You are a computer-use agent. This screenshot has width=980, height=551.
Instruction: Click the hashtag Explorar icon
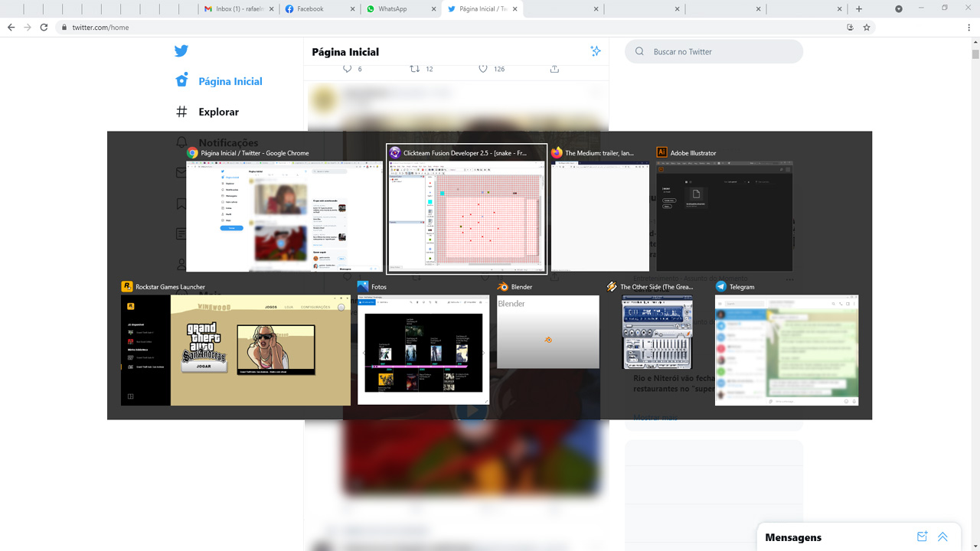(181, 112)
